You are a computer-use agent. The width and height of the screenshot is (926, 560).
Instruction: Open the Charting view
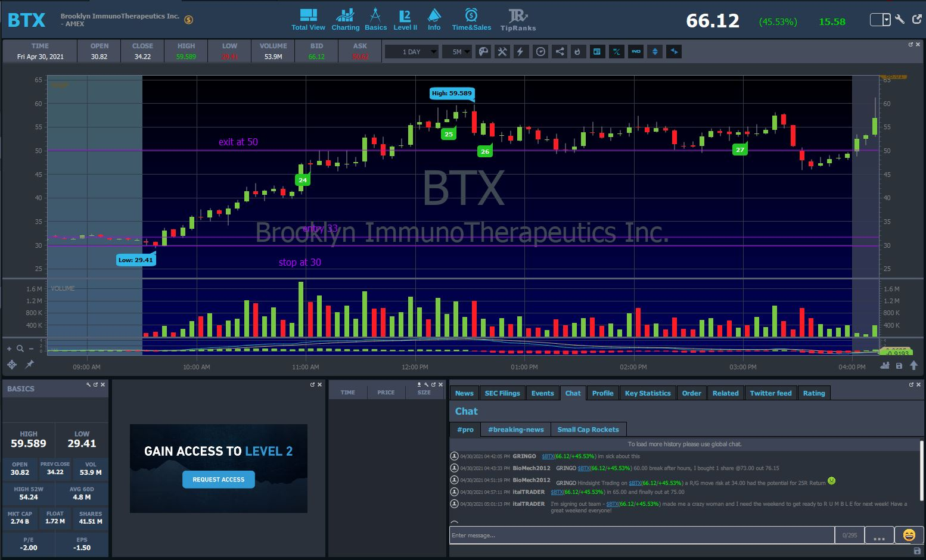tap(345, 20)
